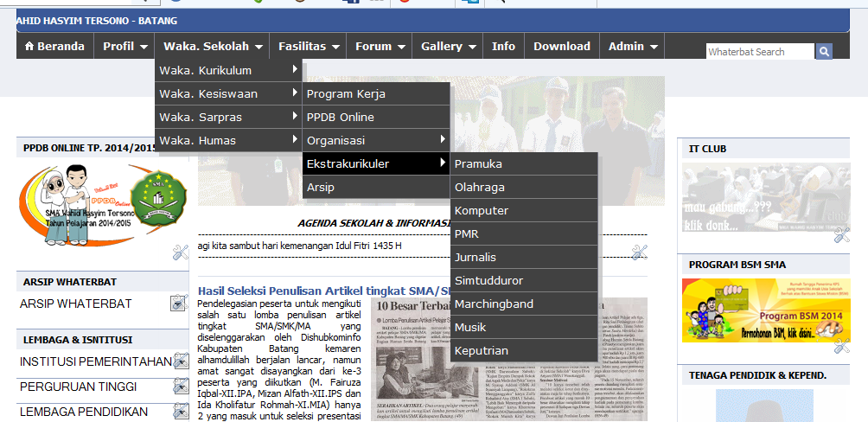Click the LEMBAGA & ISNTITUSI heading
Viewport: 868px width, 422px height.
78,340
